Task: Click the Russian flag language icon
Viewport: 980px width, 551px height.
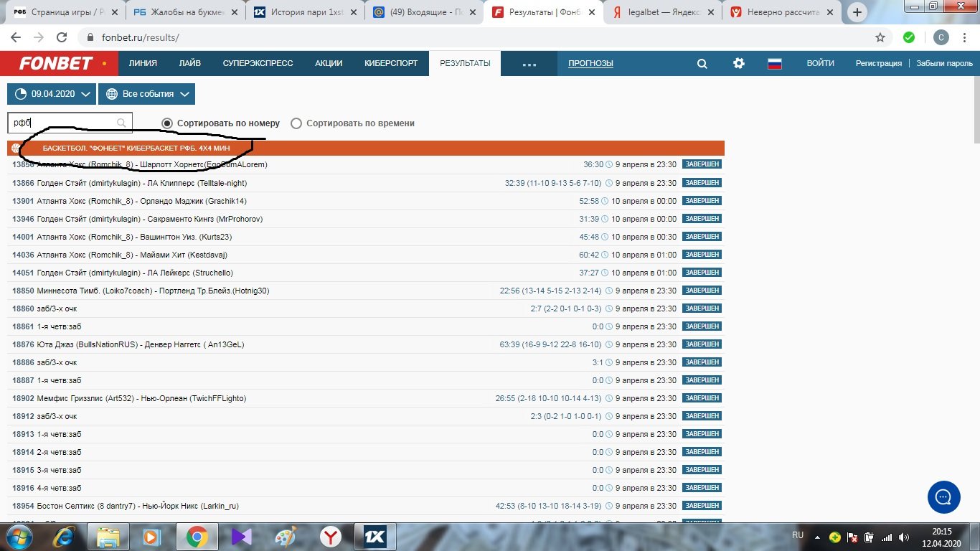Action: [x=774, y=64]
